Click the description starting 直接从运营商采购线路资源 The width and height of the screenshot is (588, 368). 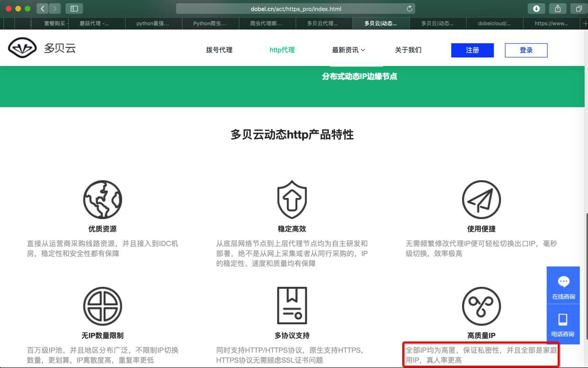[102, 248]
